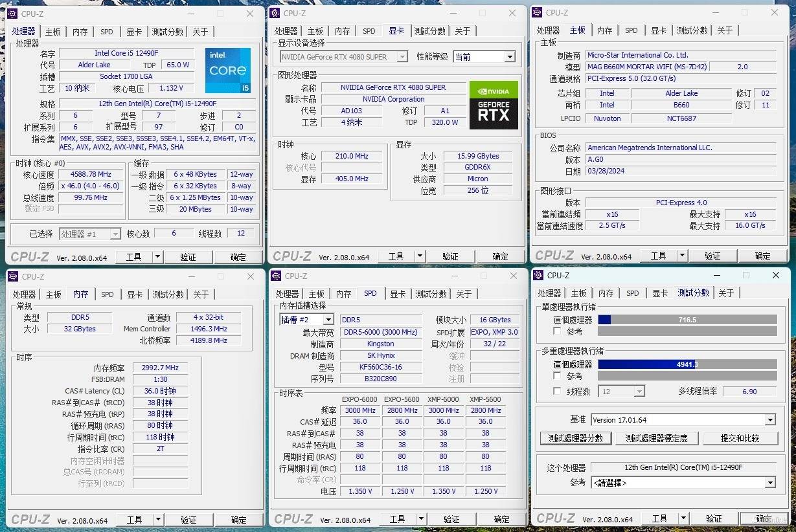The width and height of the screenshot is (796, 532).
Task: Click core speed field 4588.78 MHz
Action: coord(90,175)
